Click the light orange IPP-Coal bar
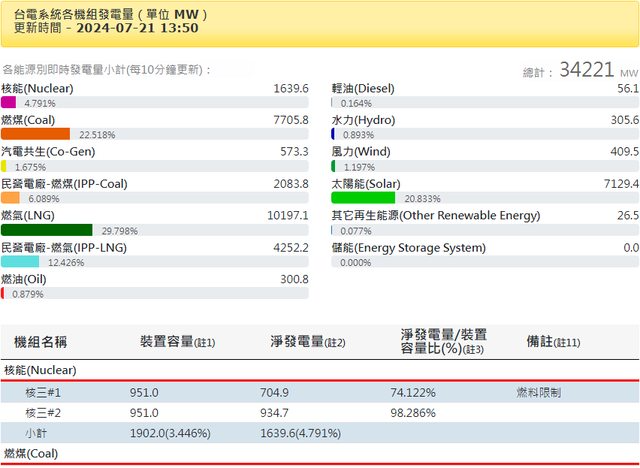This screenshot has width=640, height=468. pyautogui.click(x=10, y=198)
